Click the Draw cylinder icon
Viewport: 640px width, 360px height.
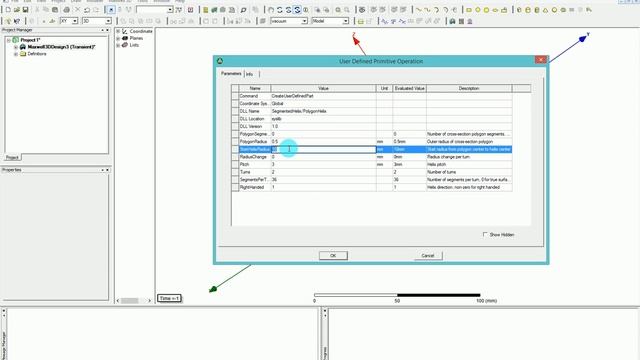528,9
